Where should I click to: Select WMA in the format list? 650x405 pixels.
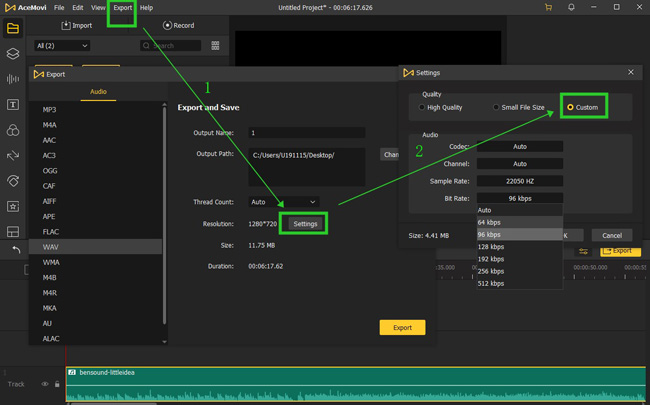(x=95, y=262)
